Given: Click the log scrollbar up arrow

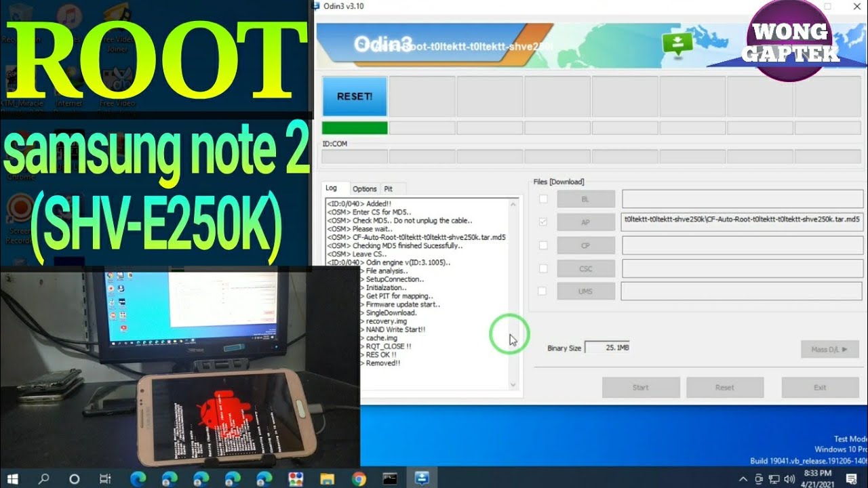Looking at the screenshot, I should pyautogui.click(x=513, y=203).
